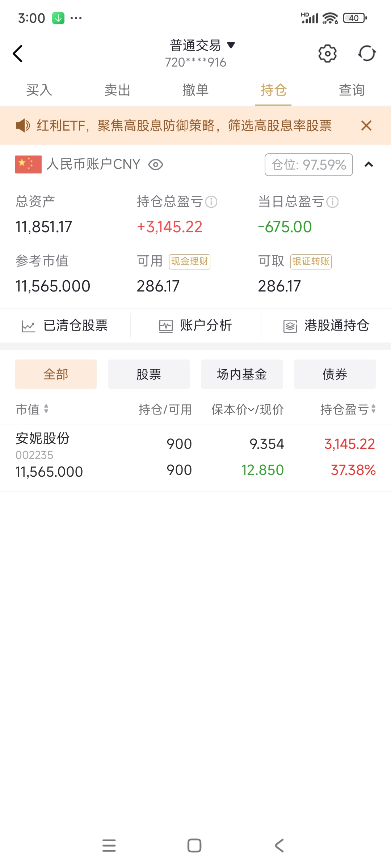Viewport: 391px width, 868px height.
Task: Expand 保本价 column option chevron
Action: 251,410
